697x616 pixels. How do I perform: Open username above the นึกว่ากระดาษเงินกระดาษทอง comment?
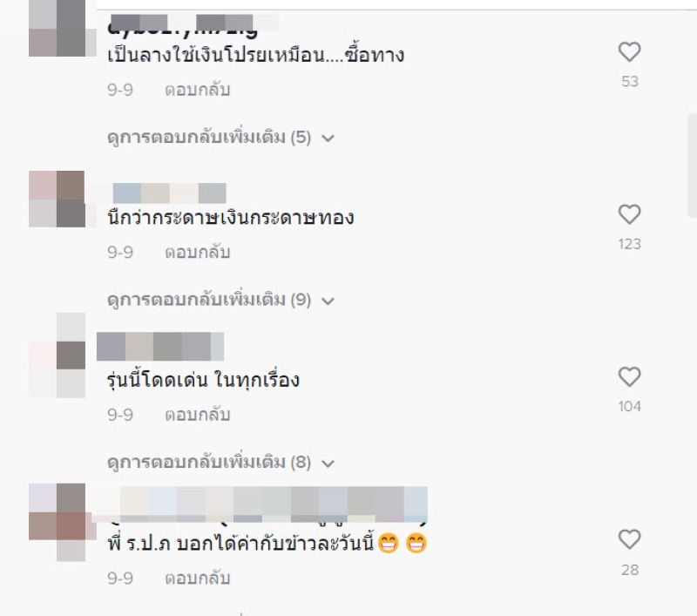click(169, 193)
